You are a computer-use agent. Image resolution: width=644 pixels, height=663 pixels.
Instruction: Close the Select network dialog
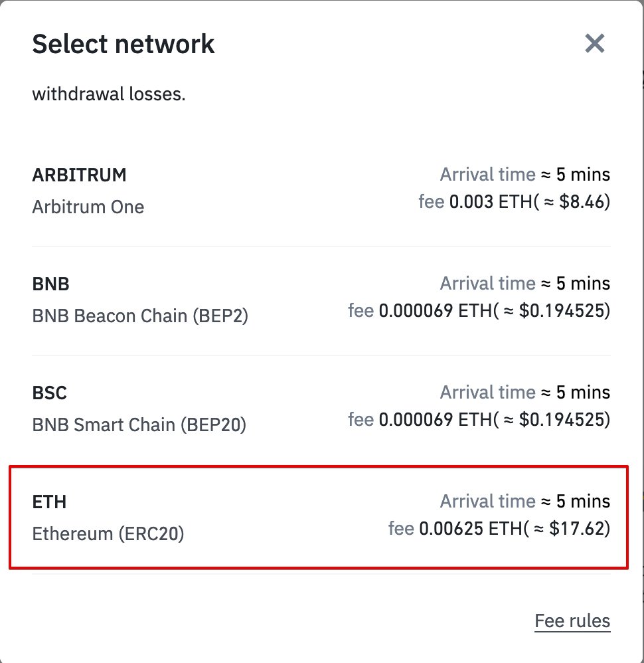[594, 44]
